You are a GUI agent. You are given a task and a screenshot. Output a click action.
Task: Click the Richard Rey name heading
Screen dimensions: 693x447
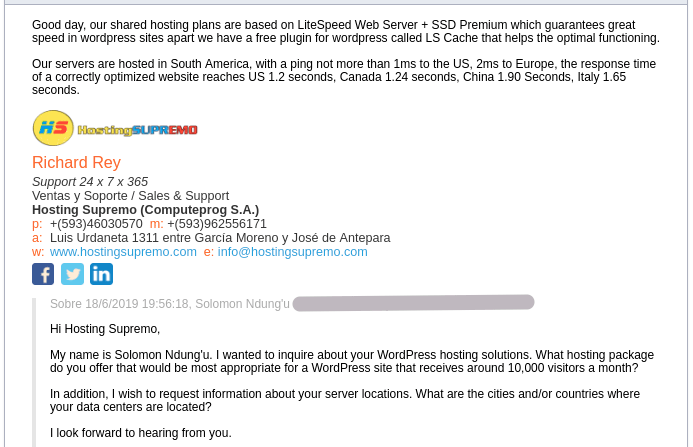pos(76,162)
